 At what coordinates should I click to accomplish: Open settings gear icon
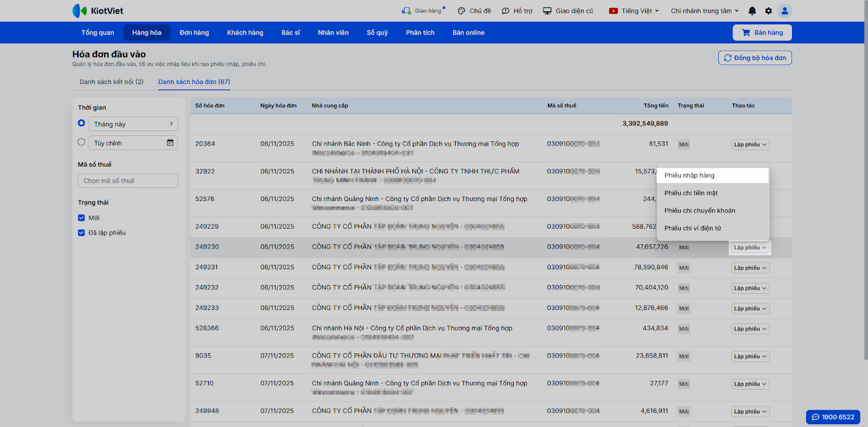click(768, 11)
